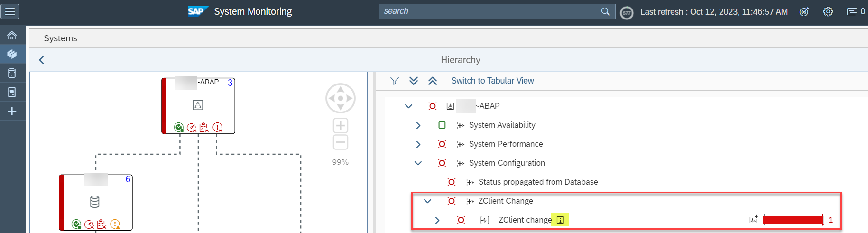Collapse the System Configuration node
Viewport: 868px width, 233px height.
click(418, 163)
